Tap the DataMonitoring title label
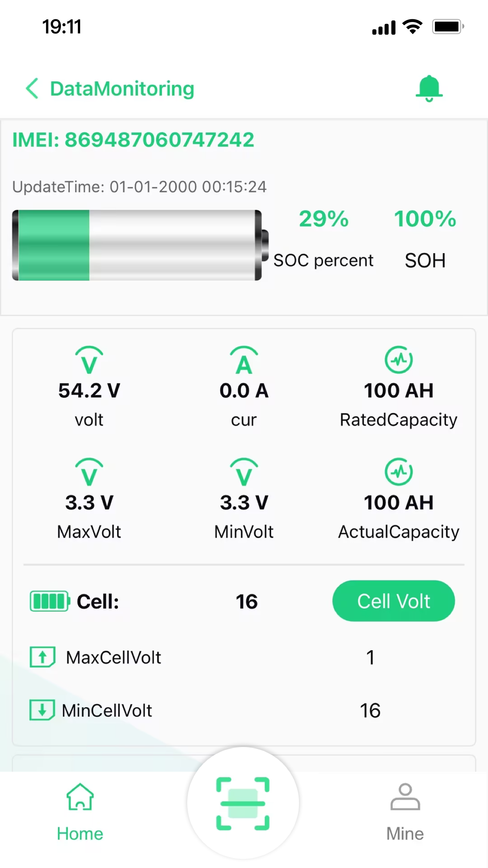Screen dimensions: 488x868 click(122, 88)
